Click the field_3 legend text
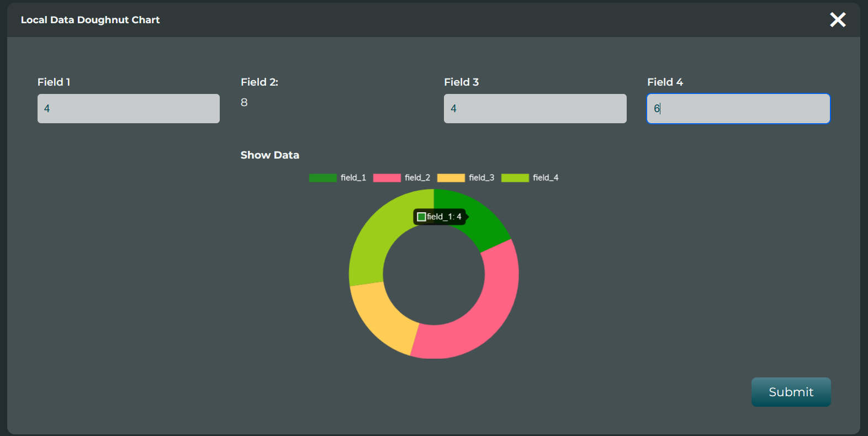Screen dimensions: 868x436 [481, 178]
